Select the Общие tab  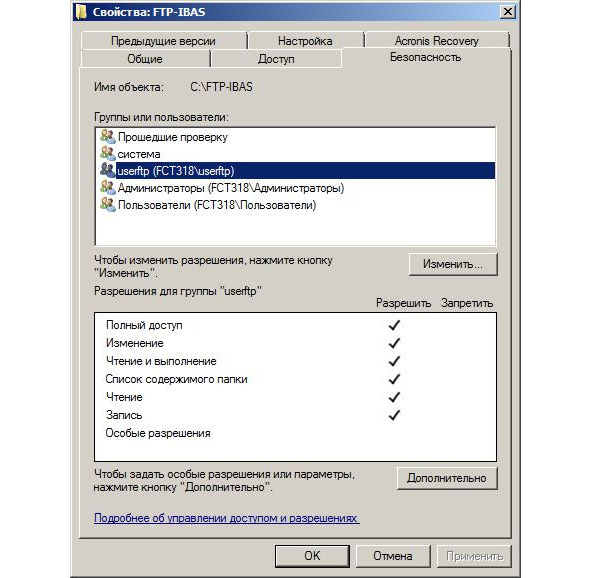[145, 59]
